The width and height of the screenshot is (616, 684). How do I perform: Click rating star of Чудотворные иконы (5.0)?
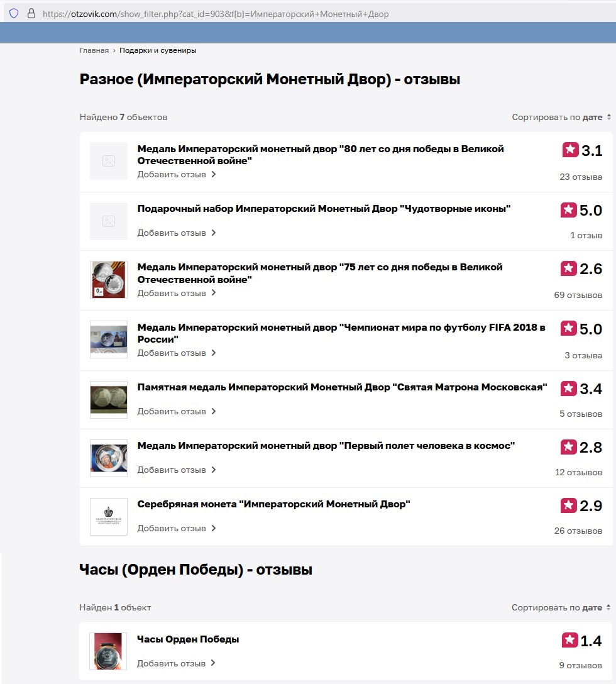click(x=568, y=210)
